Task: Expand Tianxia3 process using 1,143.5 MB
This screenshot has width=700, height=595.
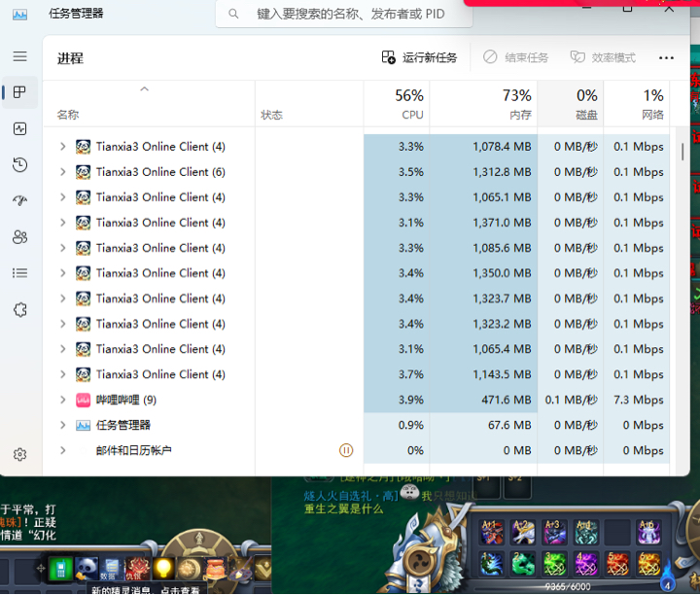Action: point(63,374)
